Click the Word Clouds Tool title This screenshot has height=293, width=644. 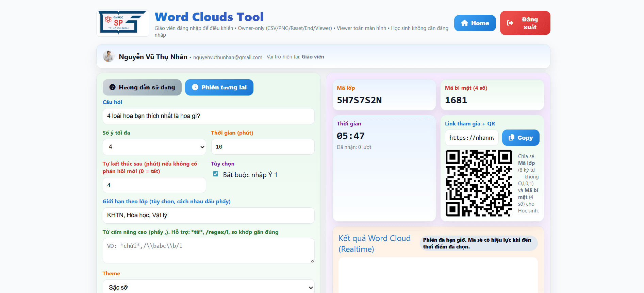[209, 17]
